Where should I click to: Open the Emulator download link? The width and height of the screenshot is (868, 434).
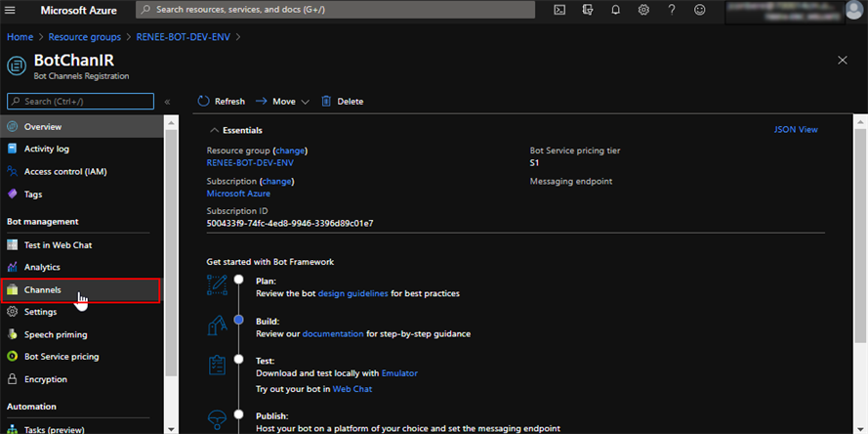tap(399, 373)
